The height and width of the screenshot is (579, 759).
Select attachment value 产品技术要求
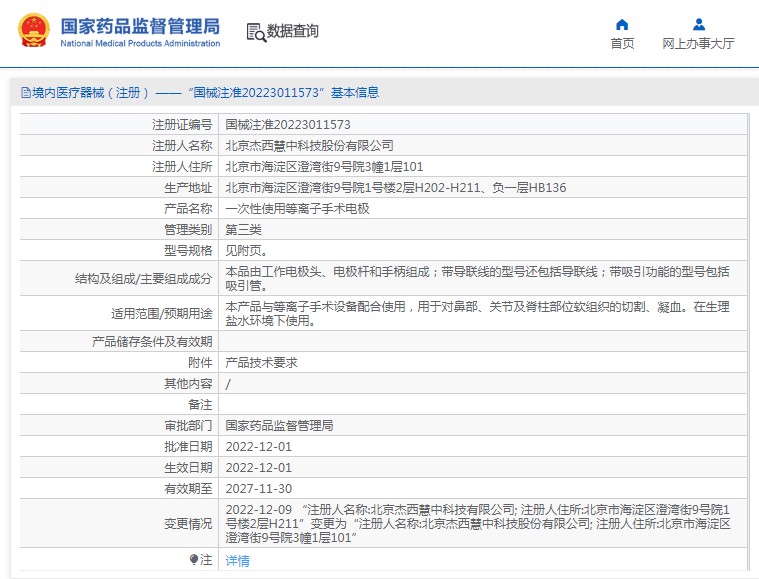coord(261,363)
